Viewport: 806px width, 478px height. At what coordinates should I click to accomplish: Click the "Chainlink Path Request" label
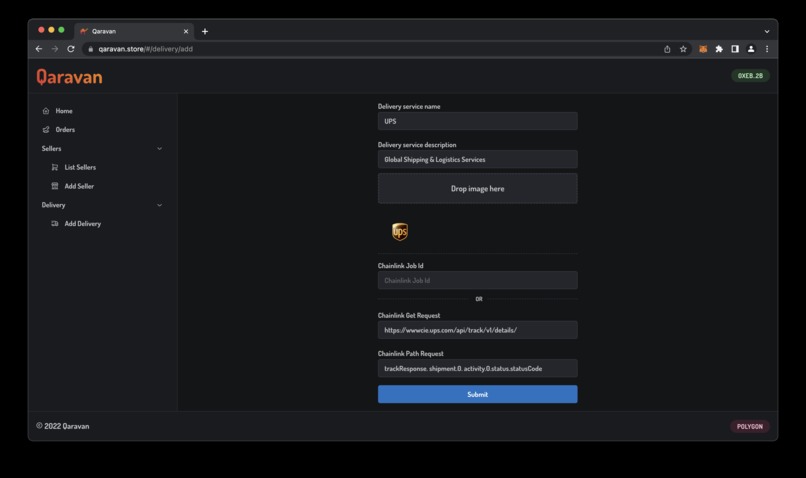[x=410, y=354]
